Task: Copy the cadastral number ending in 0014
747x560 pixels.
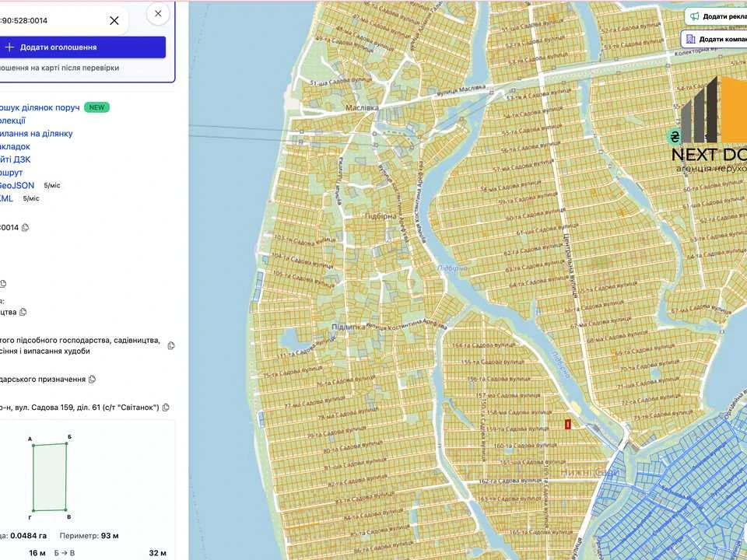Action: click(26, 228)
